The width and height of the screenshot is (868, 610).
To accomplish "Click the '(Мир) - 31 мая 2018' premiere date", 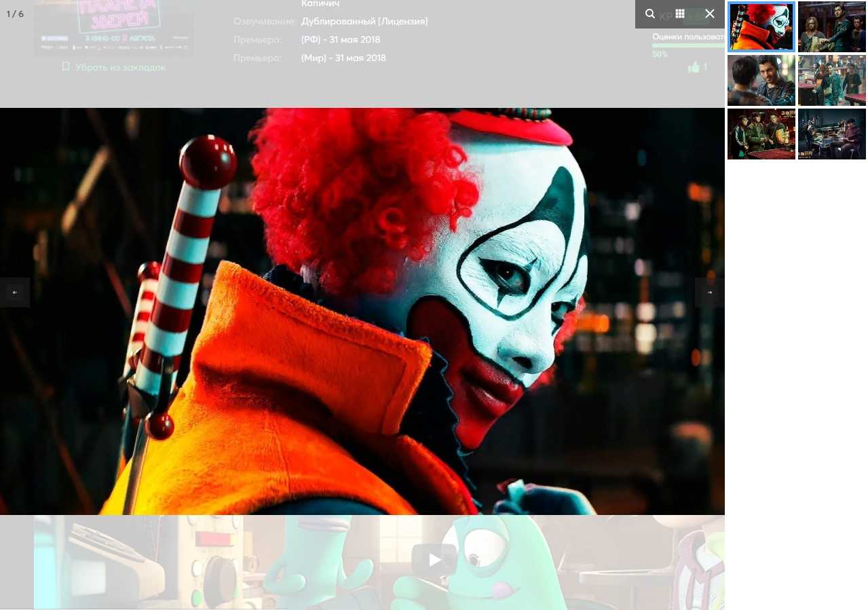I will (343, 58).
